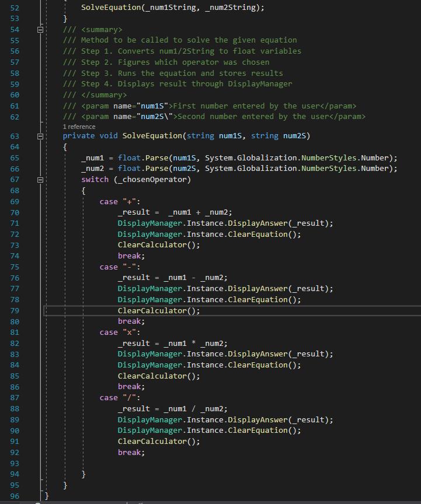
Task: Open the '1 reference' CodeLens link
Action: coord(79,127)
